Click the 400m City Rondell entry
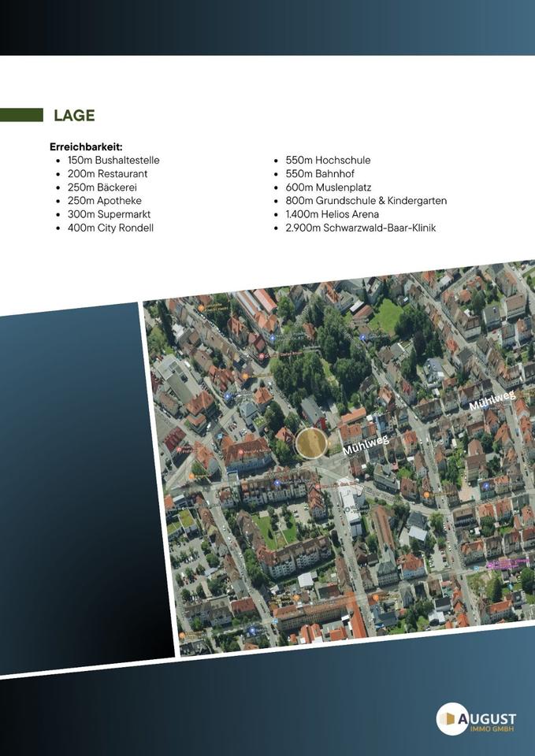The height and width of the screenshot is (756, 535). pyautogui.click(x=110, y=228)
